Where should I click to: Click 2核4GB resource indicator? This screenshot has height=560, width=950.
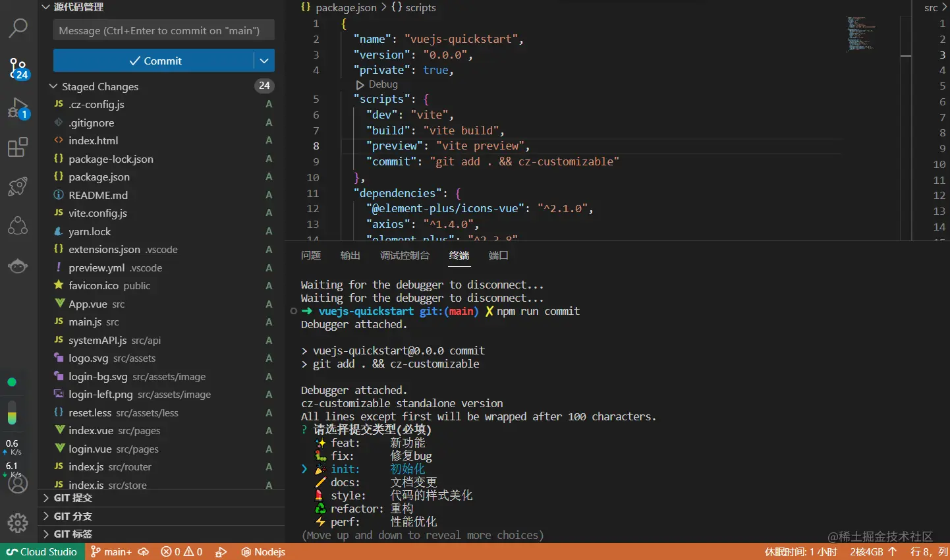pos(874,552)
